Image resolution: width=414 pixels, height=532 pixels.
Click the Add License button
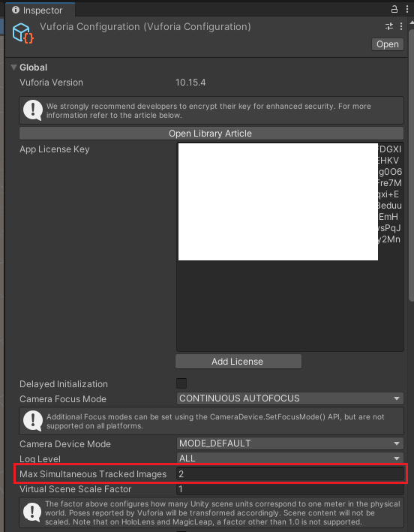pyautogui.click(x=238, y=362)
